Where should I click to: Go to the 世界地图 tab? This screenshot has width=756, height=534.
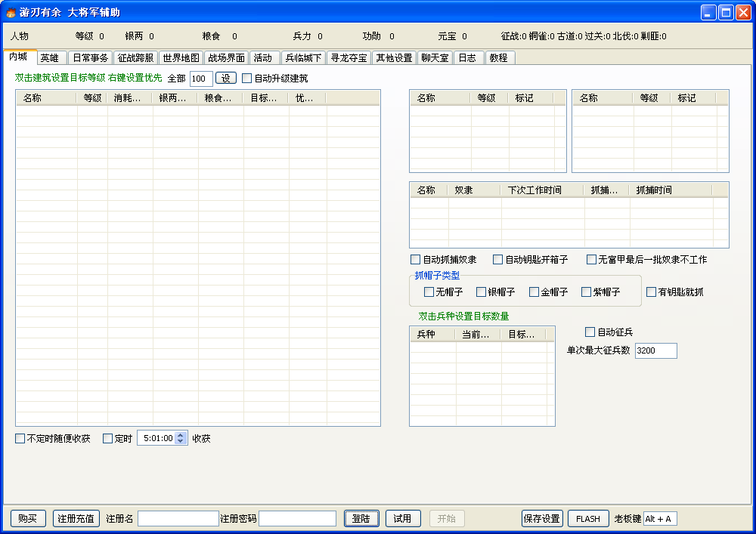click(181, 58)
